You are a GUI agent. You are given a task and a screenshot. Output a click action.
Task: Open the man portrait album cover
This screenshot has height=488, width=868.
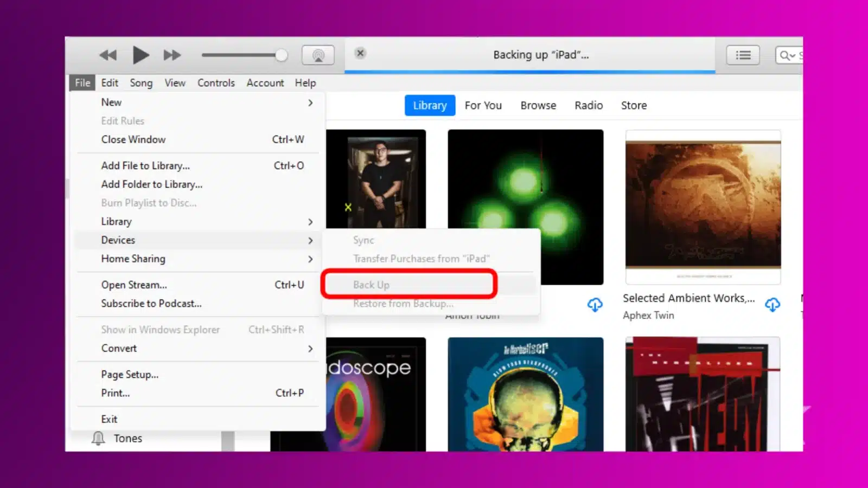click(375, 179)
